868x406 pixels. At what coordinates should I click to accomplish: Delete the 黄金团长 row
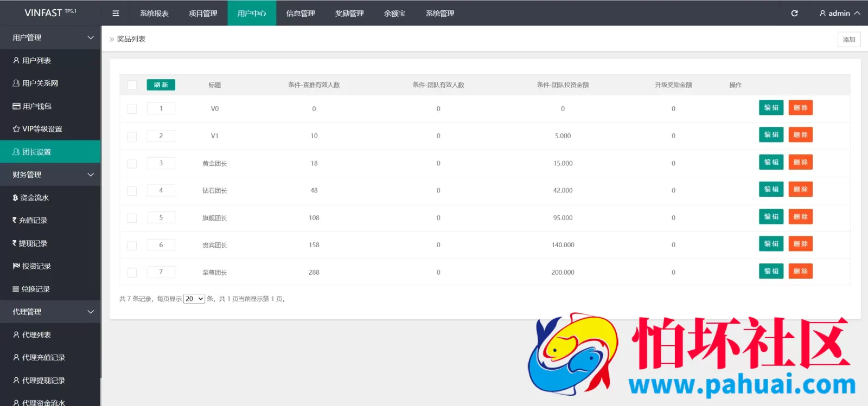(800, 162)
